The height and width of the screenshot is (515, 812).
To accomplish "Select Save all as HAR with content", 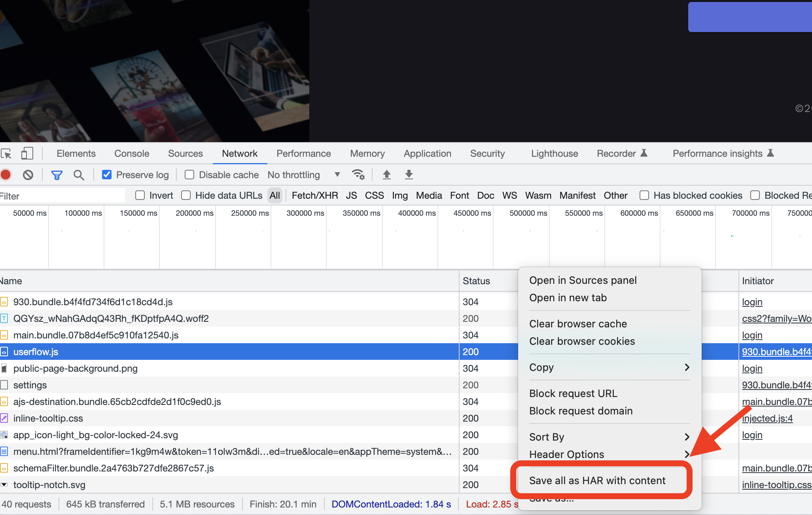I will [597, 481].
